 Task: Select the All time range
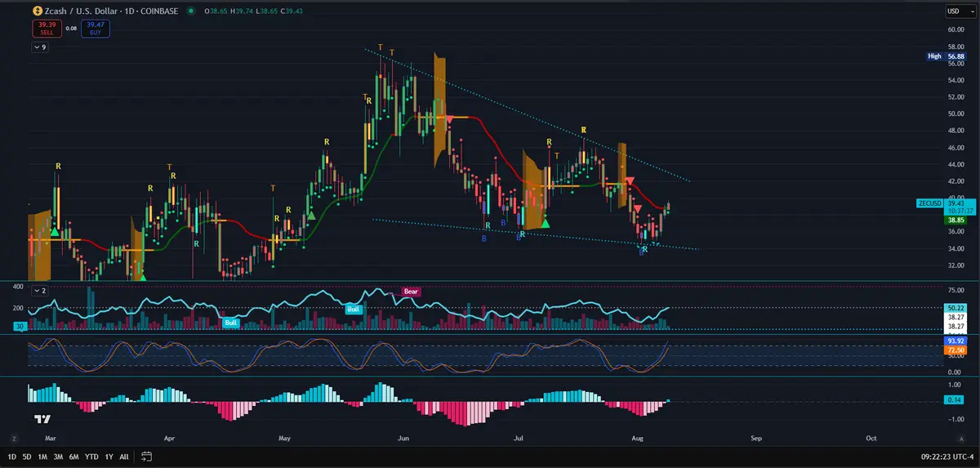[x=124, y=456]
